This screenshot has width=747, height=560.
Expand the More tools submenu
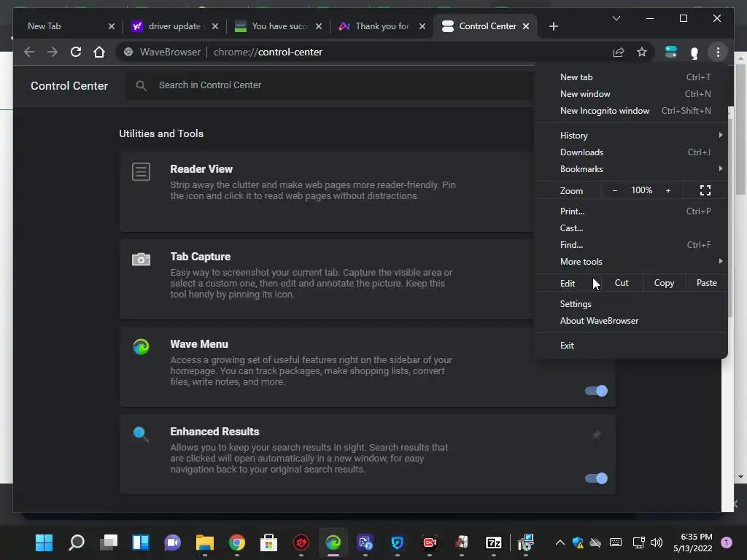[631, 262]
